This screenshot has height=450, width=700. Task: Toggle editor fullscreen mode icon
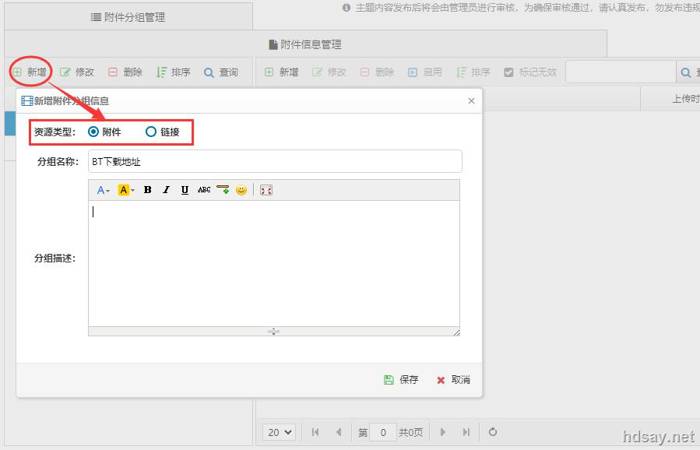pyautogui.click(x=266, y=190)
